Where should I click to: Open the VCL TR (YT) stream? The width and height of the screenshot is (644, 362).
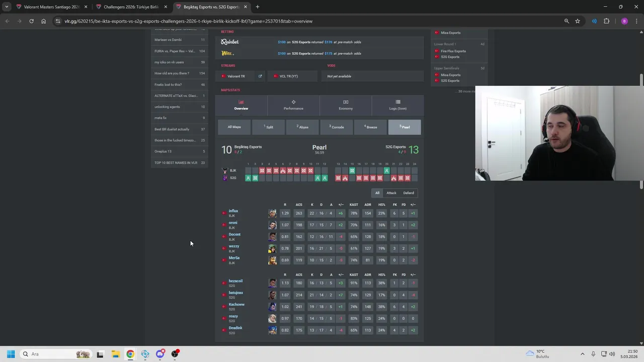click(x=292, y=76)
